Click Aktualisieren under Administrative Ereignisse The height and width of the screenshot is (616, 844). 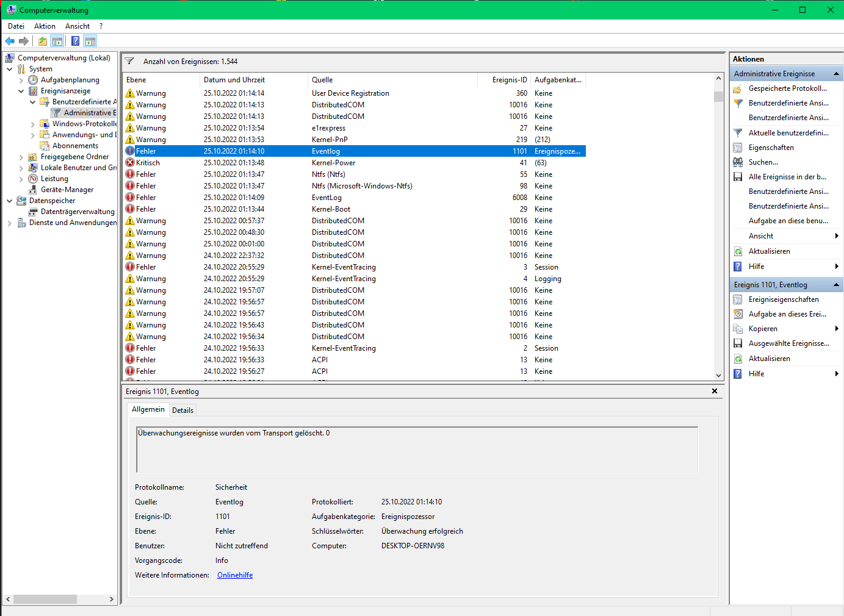[769, 251]
